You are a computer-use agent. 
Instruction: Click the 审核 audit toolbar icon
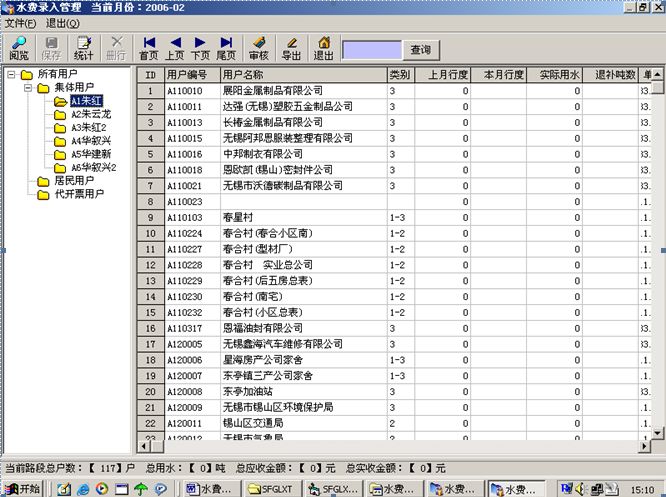pos(259,48)
